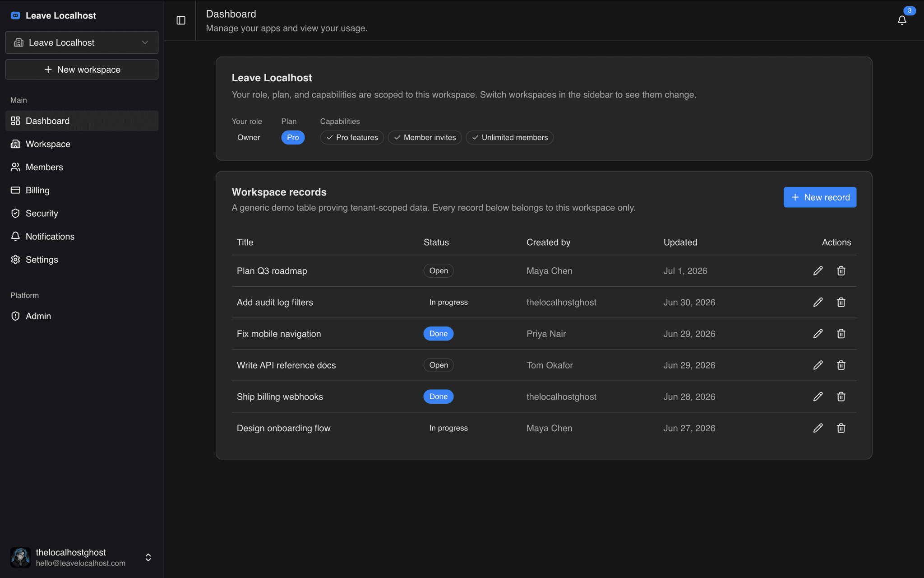Image resolution: width=924 pixels, height=578 pixels.
Task: Click Done status of Ship billing webhooks
Action: coord(439,396)
